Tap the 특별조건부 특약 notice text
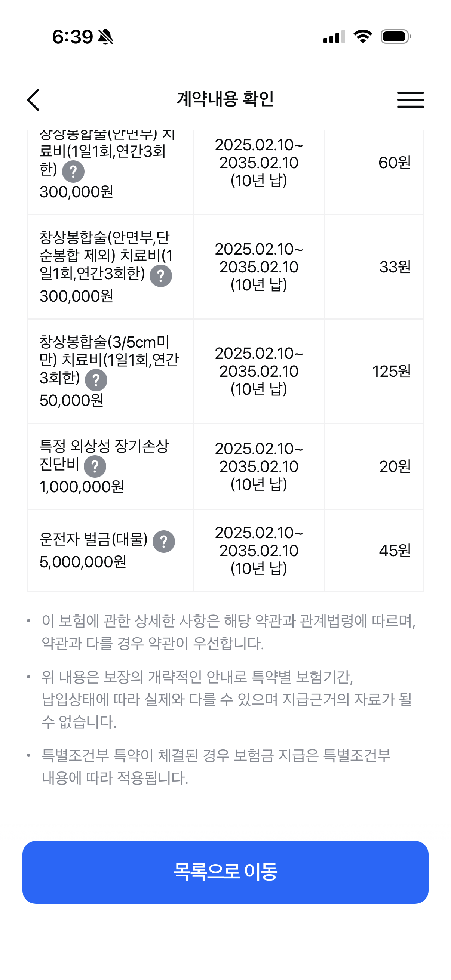Image resolution: width=451 pixels, height=980 pixels. 216,767
